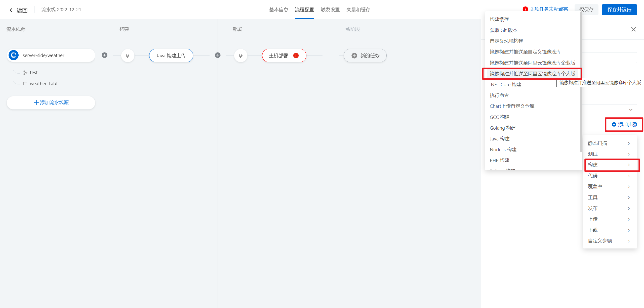The height and width of the screenshot is (308, 644).
Task: Choose the Golang 构建 option
Action: (503, 128)
